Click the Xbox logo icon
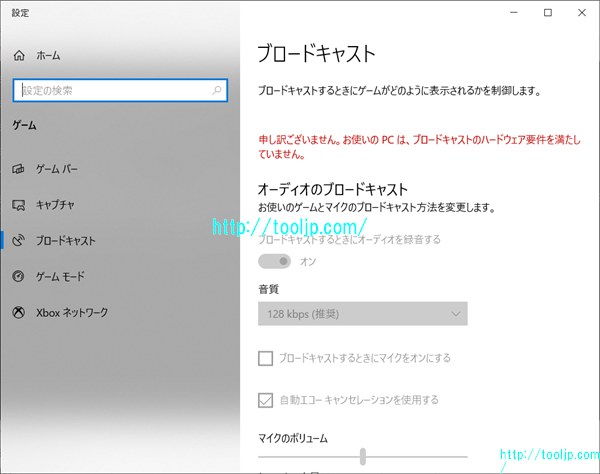The width and height of the screenshot is (600, 474). (18, 313)
